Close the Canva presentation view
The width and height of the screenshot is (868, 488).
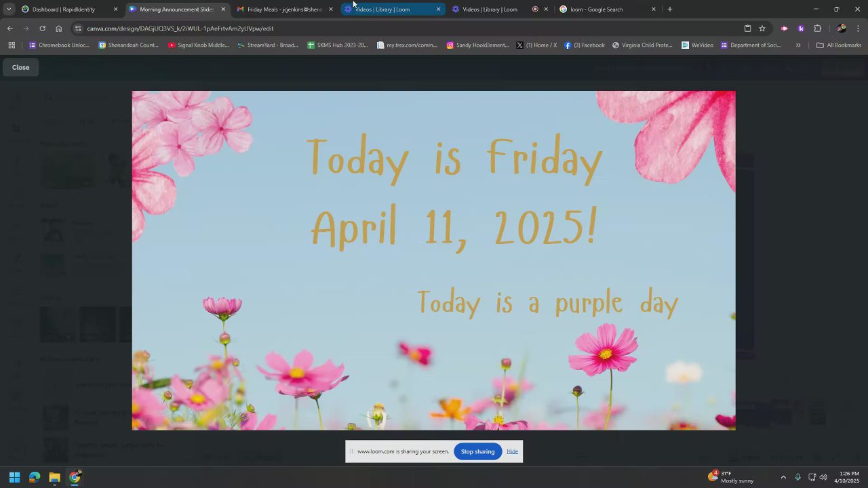[20, 67]
